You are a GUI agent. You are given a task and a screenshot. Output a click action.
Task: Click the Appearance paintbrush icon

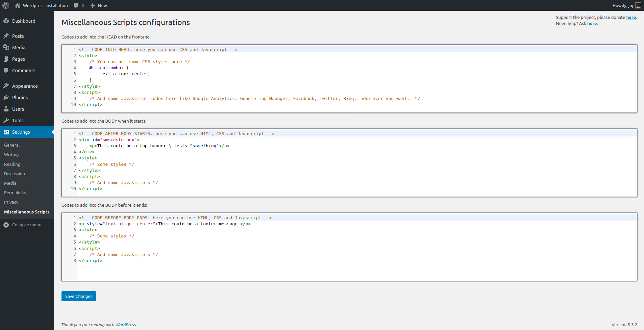[x=6, y=86]
